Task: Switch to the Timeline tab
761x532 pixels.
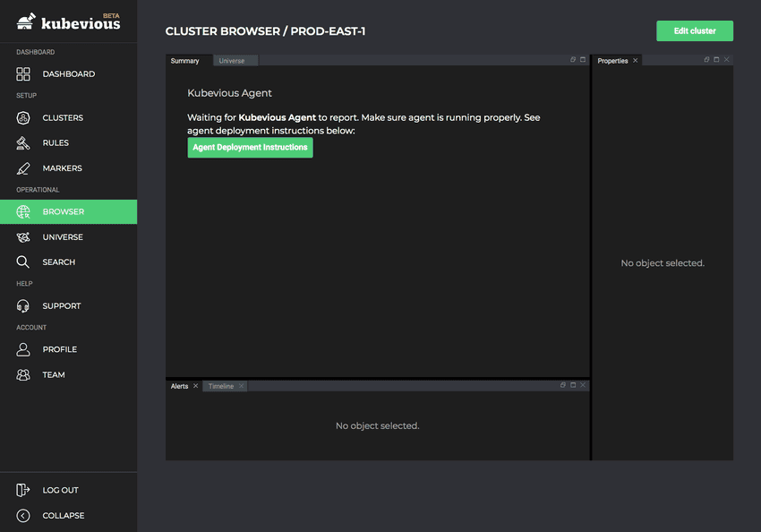Action: (x=220, y=386)
